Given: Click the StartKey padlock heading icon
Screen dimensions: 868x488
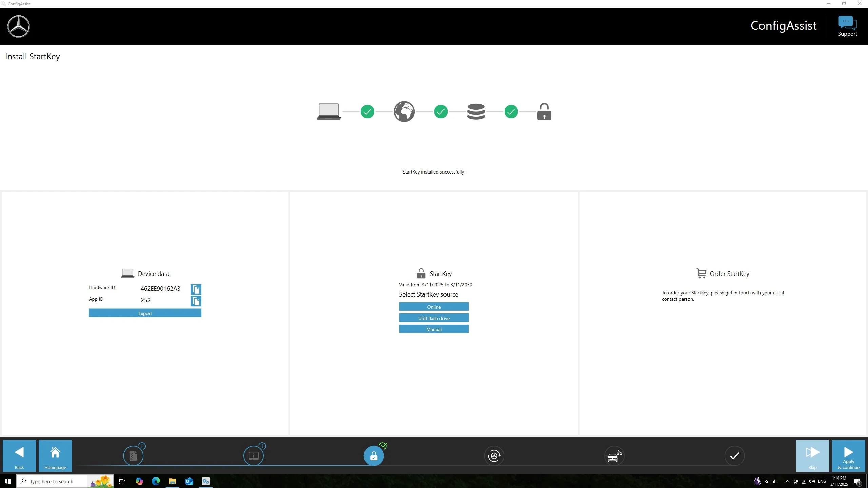Looking at the screenshot, I should (x=421, y=273).
